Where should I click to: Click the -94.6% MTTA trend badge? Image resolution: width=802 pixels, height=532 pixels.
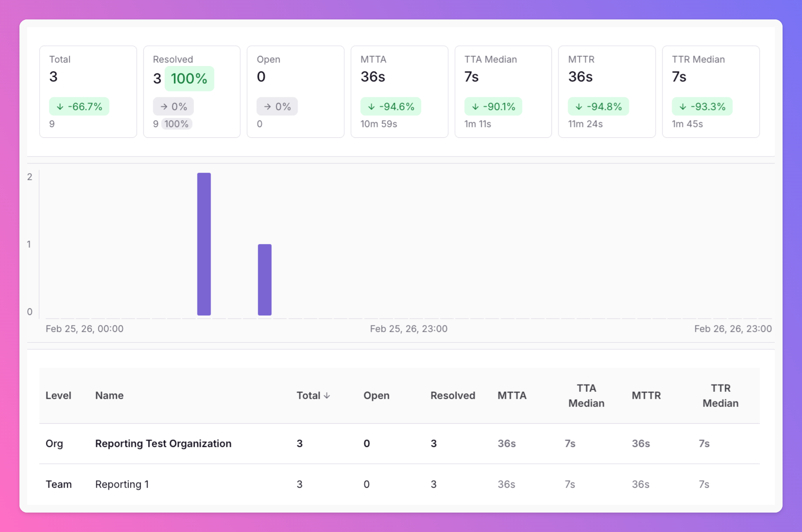click(x=391, y=106)
